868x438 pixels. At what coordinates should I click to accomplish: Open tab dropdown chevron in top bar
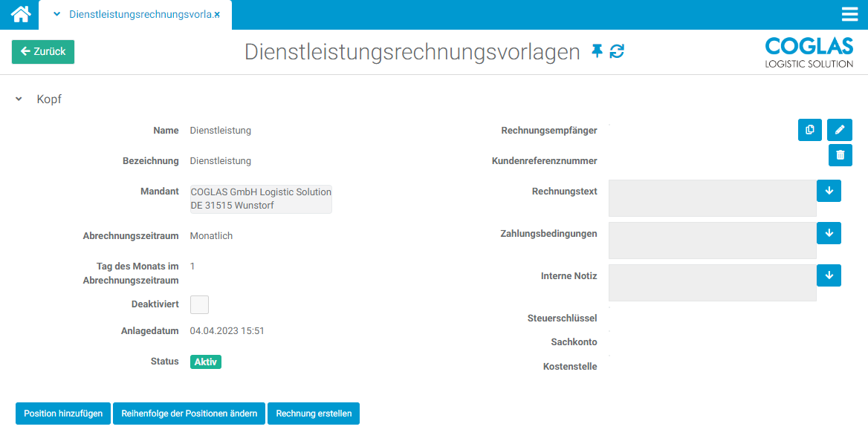coord(57,15)
